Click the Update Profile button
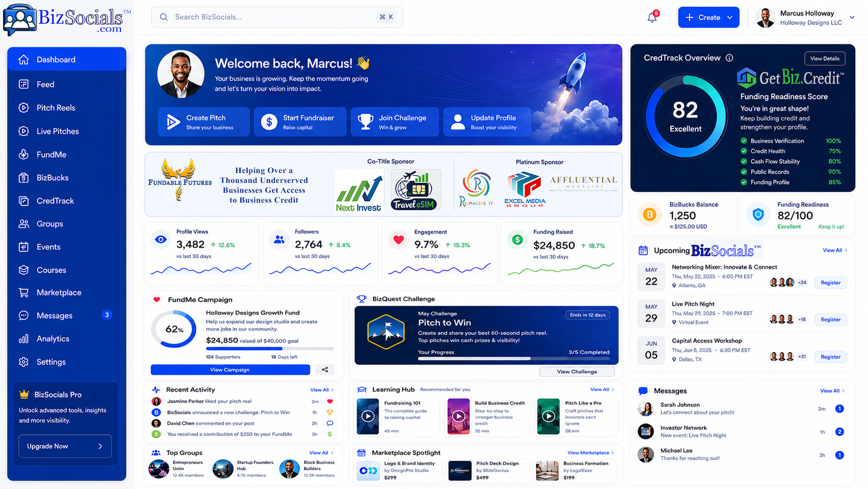 tap(487, 122)
